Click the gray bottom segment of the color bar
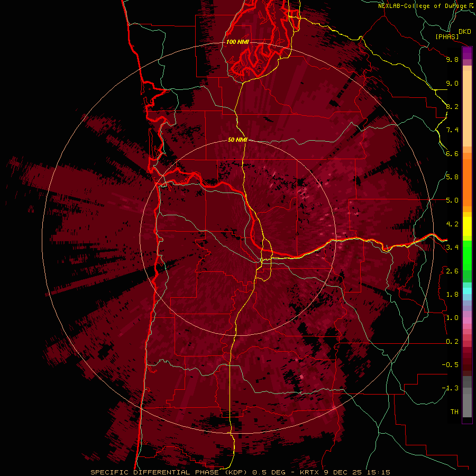Screen dimensions: 476x476 pos(467,405)
